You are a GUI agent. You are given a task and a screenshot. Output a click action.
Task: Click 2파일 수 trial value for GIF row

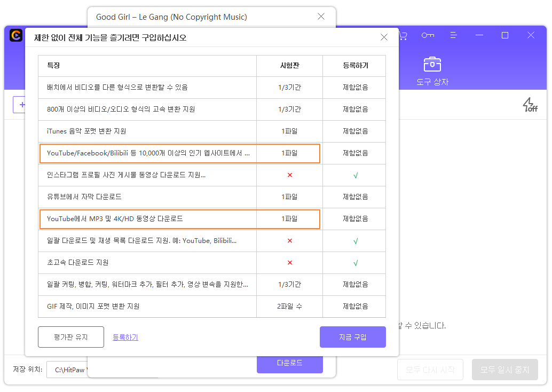click(x=289, y=307)
